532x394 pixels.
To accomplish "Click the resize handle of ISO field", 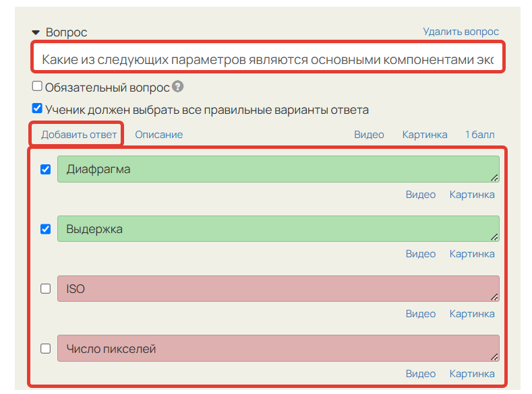I will click(495, 297).
